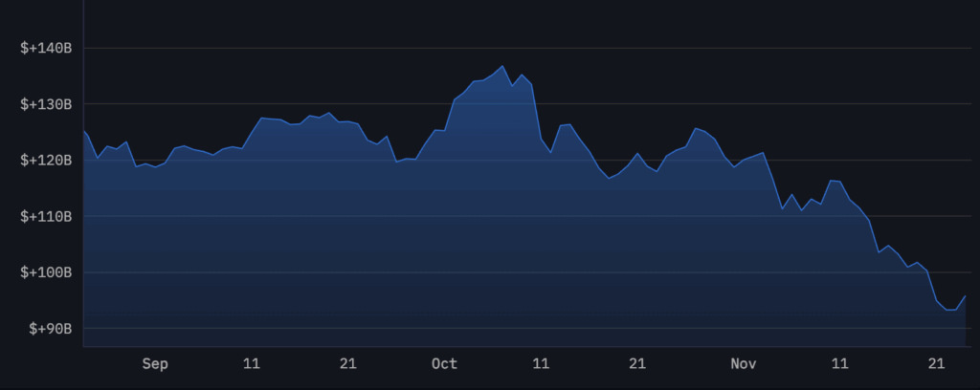Screen dimensions: 980x390
Task: Click the $+100B y-axis label
Action: pyautogui.click(x=46, y=272)
